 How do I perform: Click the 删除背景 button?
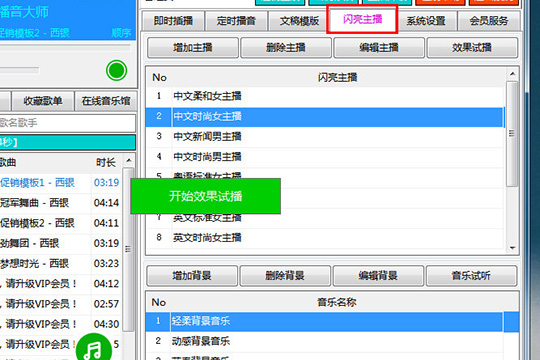(x=285, y=276)
